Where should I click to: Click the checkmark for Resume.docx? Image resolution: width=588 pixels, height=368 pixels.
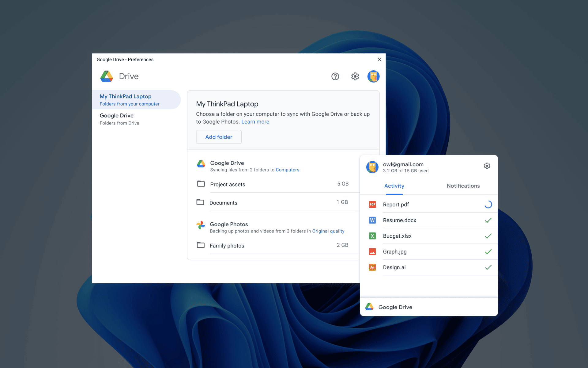click(x=488, y=220)
